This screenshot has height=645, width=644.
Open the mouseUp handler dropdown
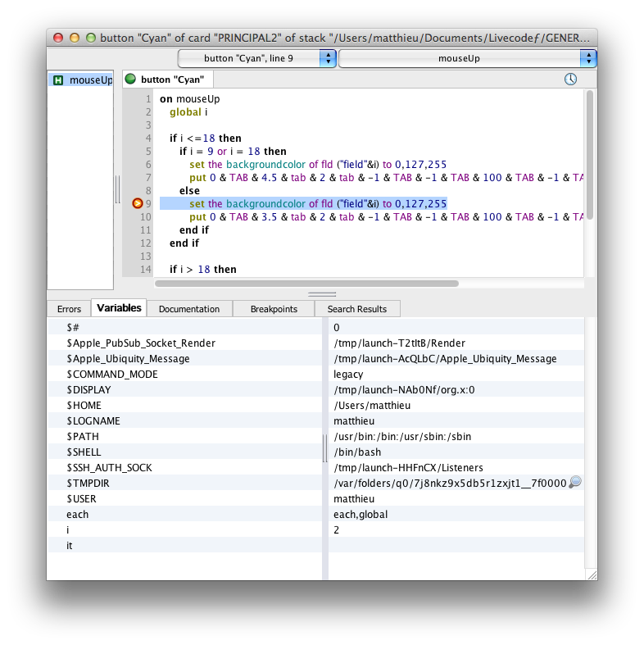coord(466,59)
